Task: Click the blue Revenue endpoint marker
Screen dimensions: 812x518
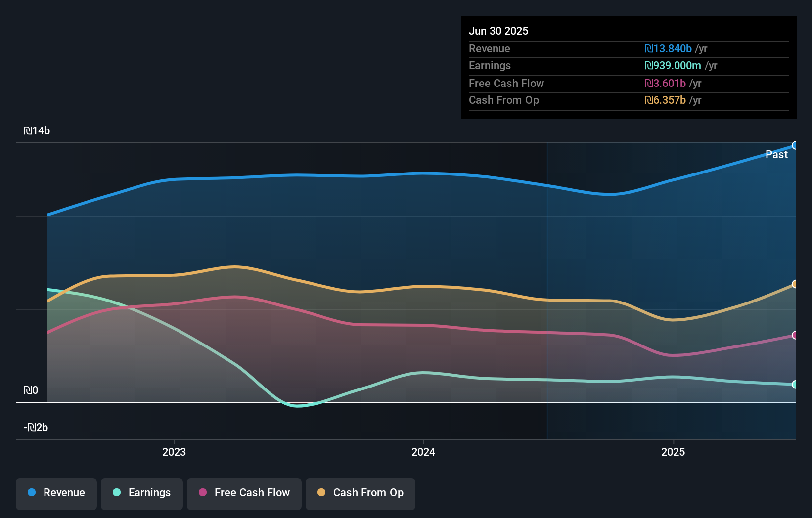Action: coord(795,145)
